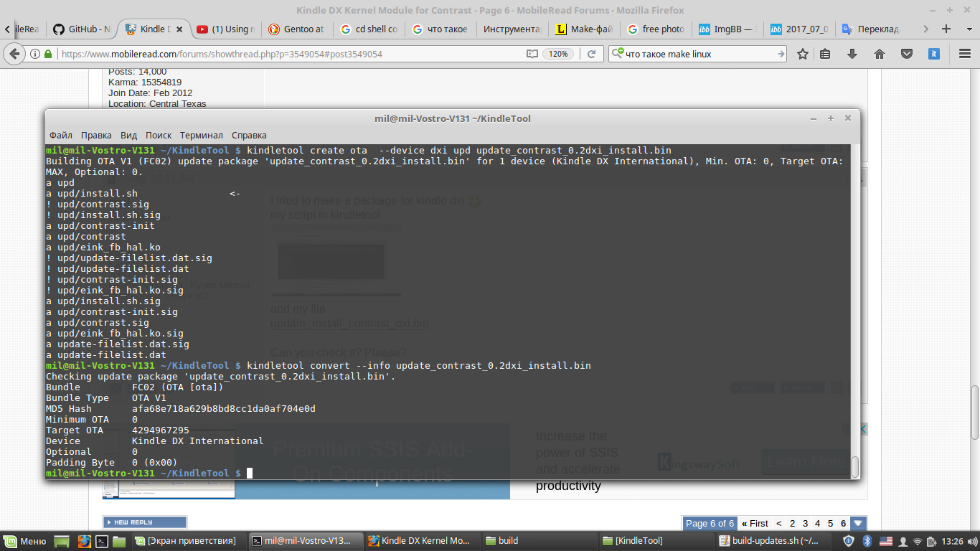
Task: Go to forum thread page 3
Action: click(x=806, y=523)
